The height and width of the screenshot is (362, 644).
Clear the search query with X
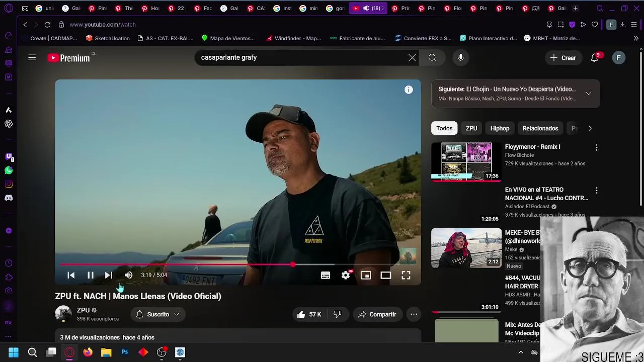[x=412, y=58]
